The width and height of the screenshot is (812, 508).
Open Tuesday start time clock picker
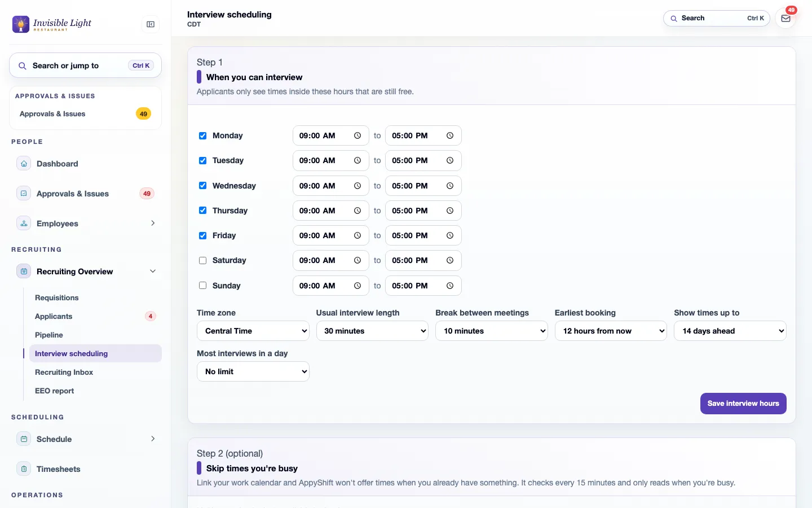tap(358, 160)
